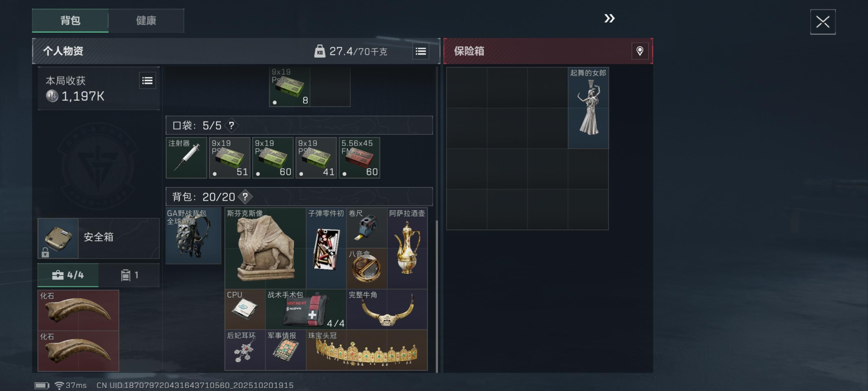Show the 背包 capacity help tooltip
Image resolution: width=868 pixels, height=391 pixels.
pos(245,197)
